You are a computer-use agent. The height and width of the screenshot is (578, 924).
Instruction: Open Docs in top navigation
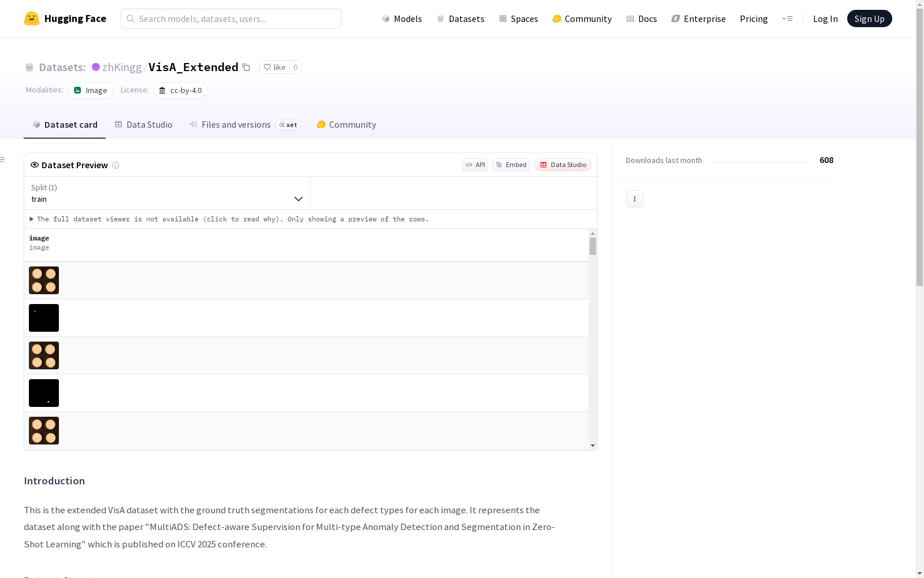coord(642,18)
